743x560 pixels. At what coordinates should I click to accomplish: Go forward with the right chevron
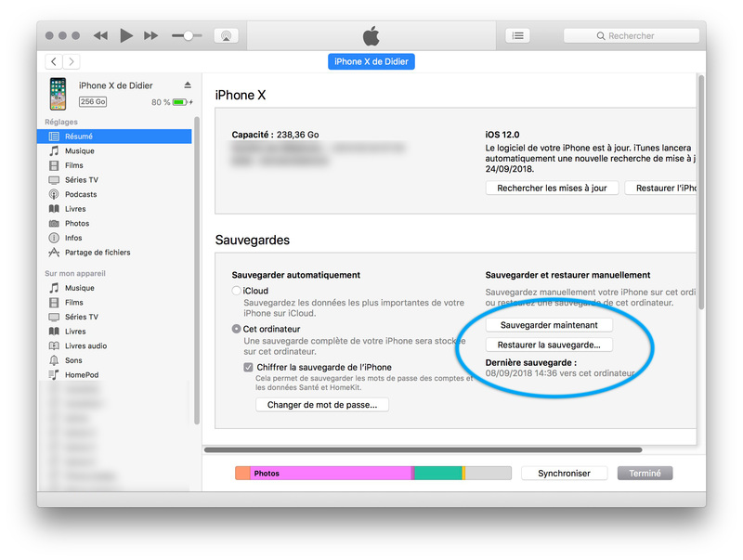pos(72,61)
